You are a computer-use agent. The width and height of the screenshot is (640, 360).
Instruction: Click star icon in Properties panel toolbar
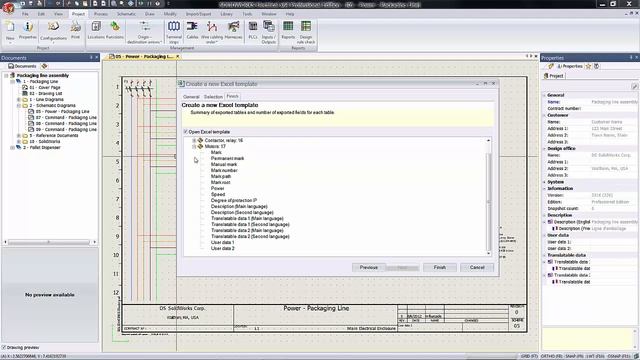(588, 66)
